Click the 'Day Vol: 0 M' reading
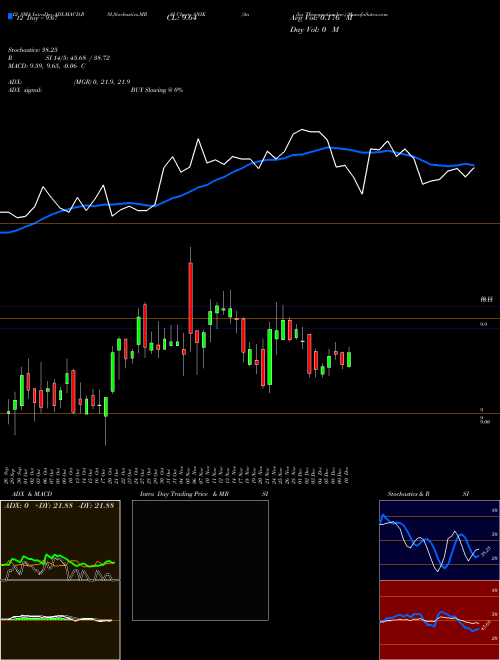Image resolution: width=500 pixels, height=660 pixels. point(314,30)
